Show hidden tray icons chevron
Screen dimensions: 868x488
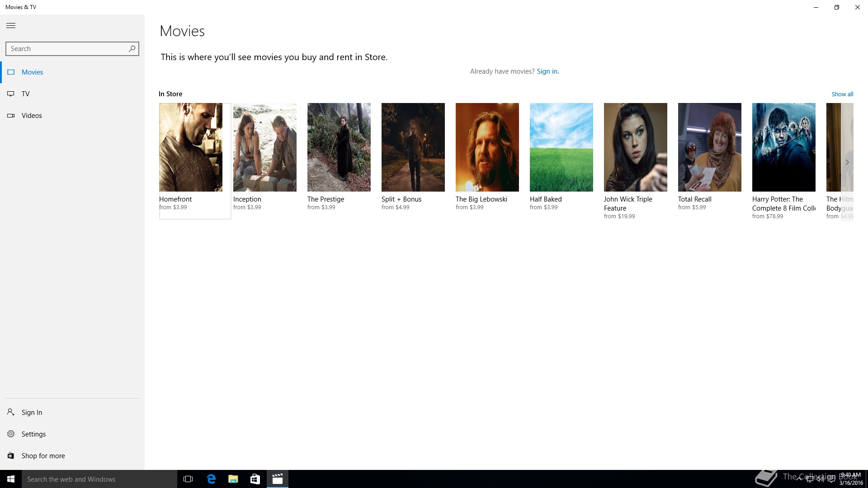pyautogui.click(x=799, y=479)
